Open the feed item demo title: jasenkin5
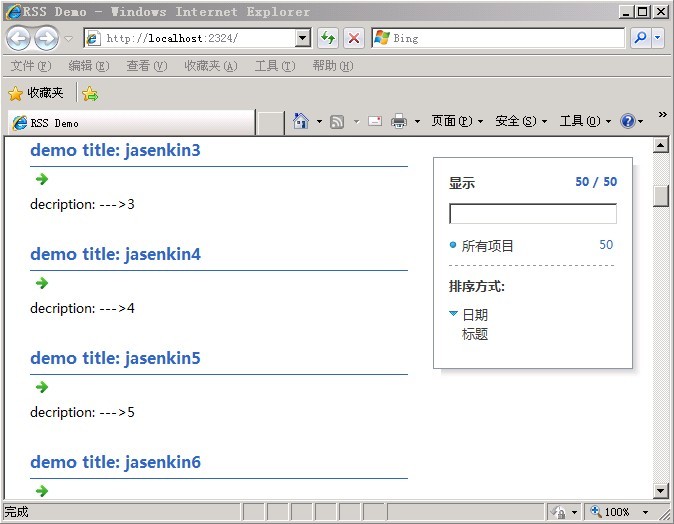Image resolution: width=674 pixels, height=524 pixels. [x=115, y=359]
